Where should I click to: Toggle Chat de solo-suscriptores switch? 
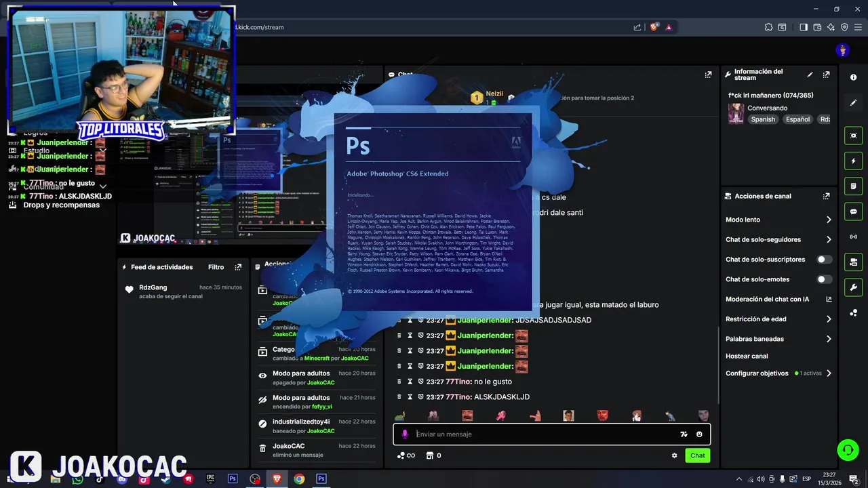(x=824, y=260)
